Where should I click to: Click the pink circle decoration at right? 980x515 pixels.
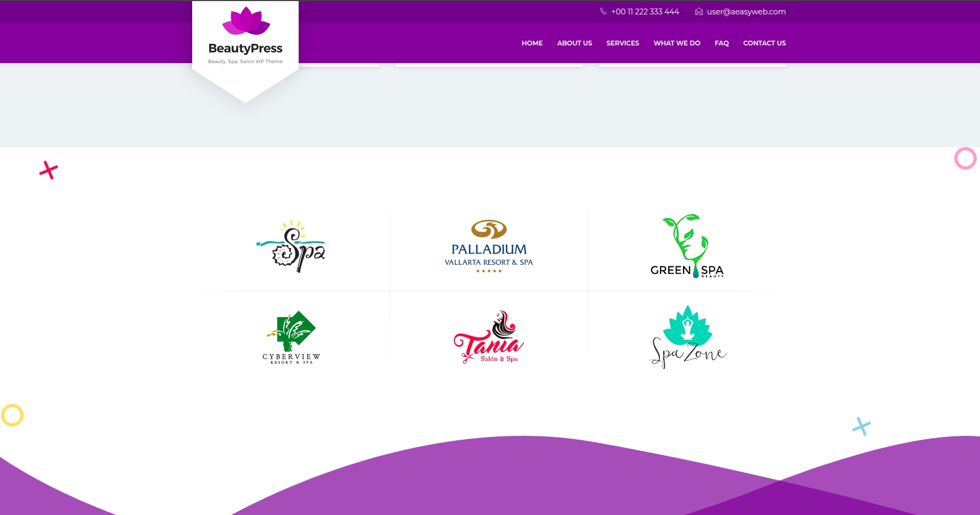966,158
